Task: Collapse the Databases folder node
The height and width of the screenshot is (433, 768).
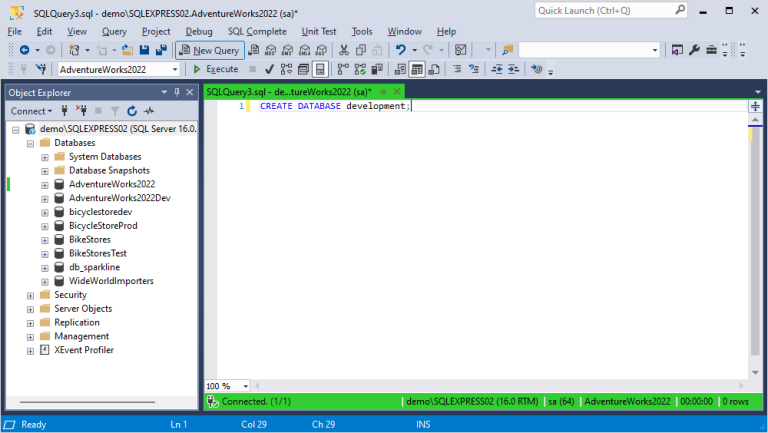Action: pos(30,143)
